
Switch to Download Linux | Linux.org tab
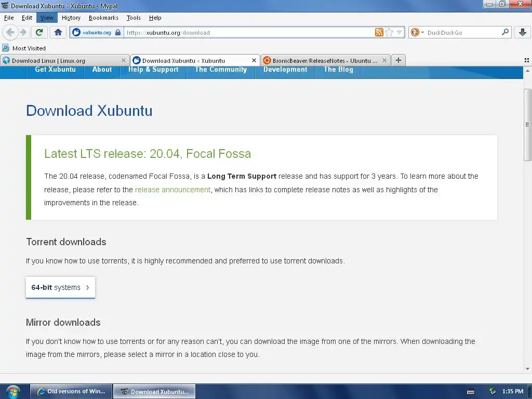pyautogui.click(x=64, y=60)
